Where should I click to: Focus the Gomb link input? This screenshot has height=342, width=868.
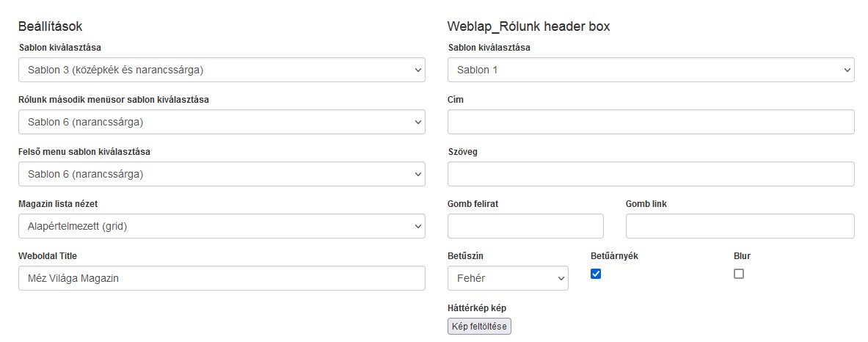click(740, 226)
